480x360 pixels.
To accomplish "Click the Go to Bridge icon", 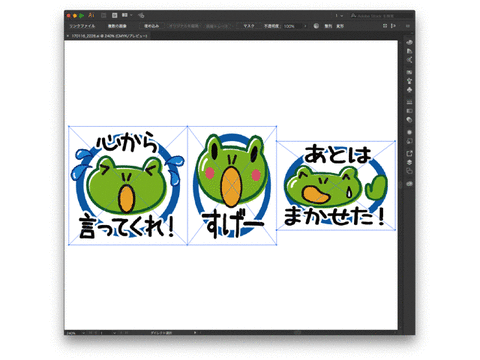I will (104, 15).
